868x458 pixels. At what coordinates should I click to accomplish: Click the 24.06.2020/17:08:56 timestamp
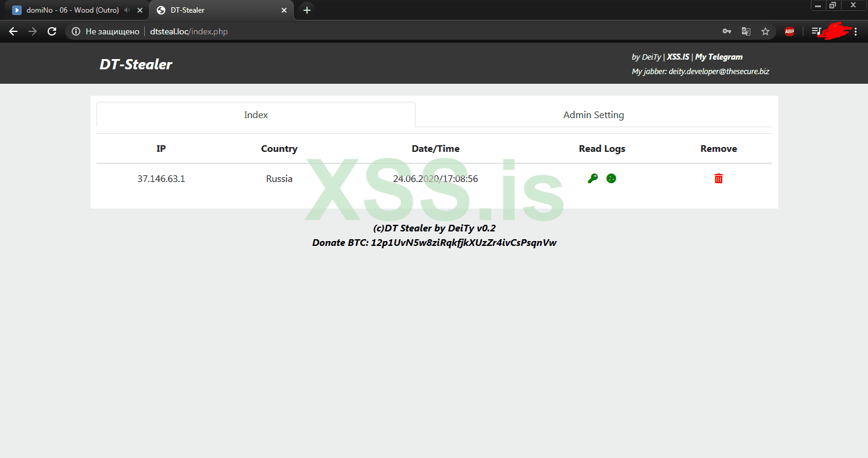(x=436, y=178)
